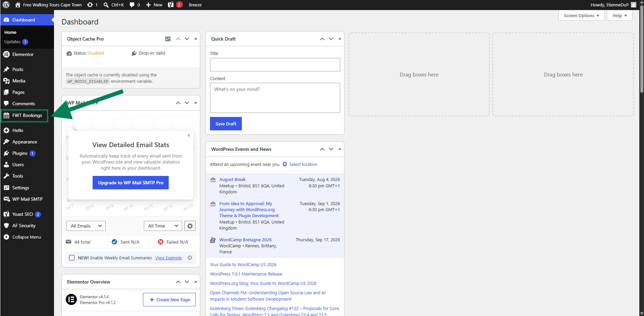
Task: Click into Quick Draft Title field
Action: coord(275,65)
